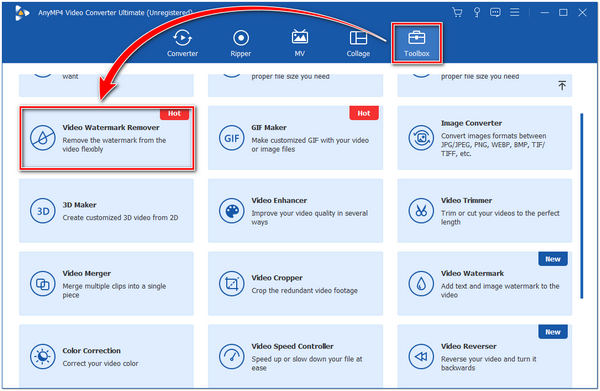
Task: Click 'Correct your video color' text
Action: tap(100, 363)
